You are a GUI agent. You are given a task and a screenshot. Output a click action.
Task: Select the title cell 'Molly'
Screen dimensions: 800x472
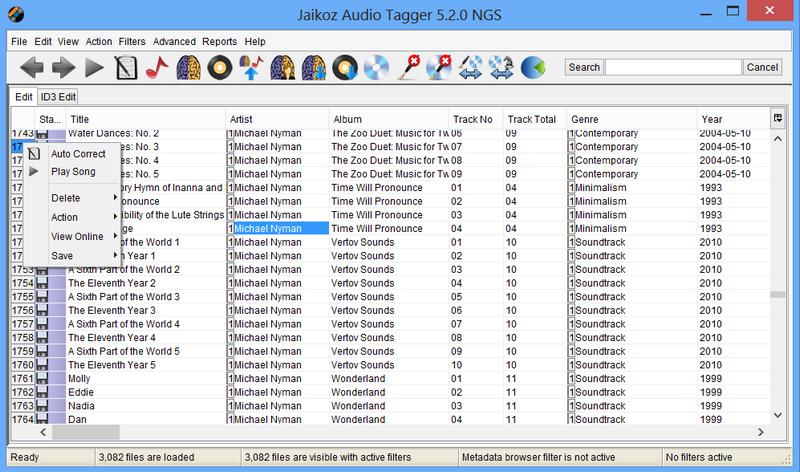coord(145,379)
